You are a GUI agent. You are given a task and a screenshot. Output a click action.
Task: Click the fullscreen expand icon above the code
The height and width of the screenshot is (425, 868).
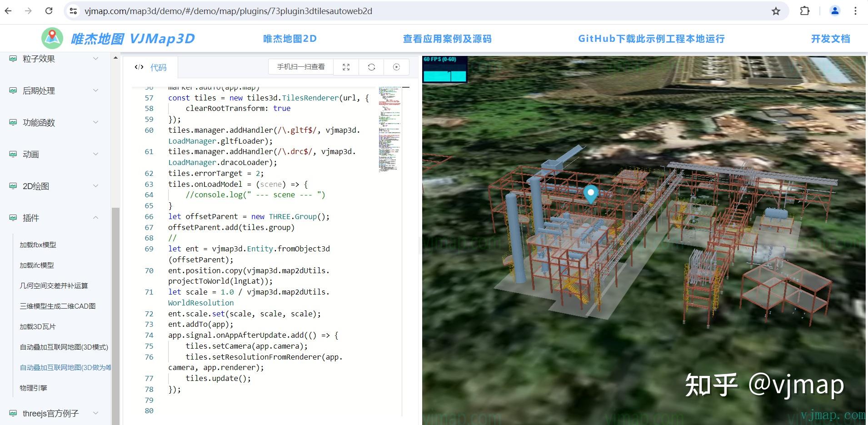tap(346, 67)
